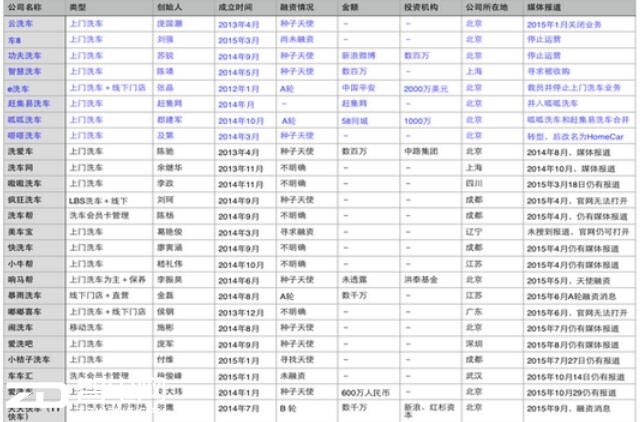Select company name 快洗车

tap(20, 247)
